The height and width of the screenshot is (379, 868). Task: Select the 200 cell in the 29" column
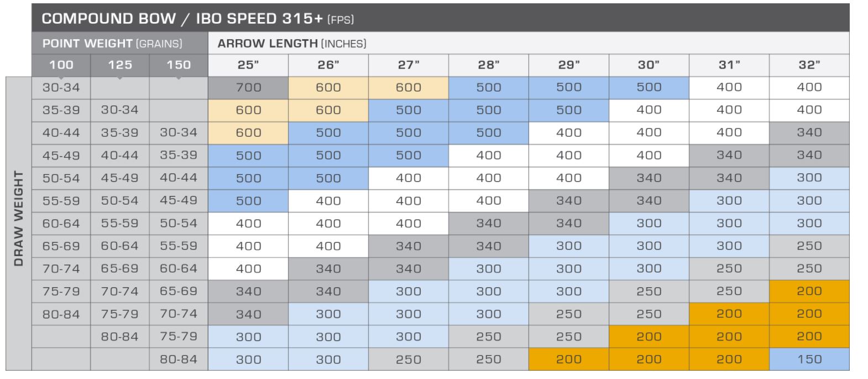point(569,359)
